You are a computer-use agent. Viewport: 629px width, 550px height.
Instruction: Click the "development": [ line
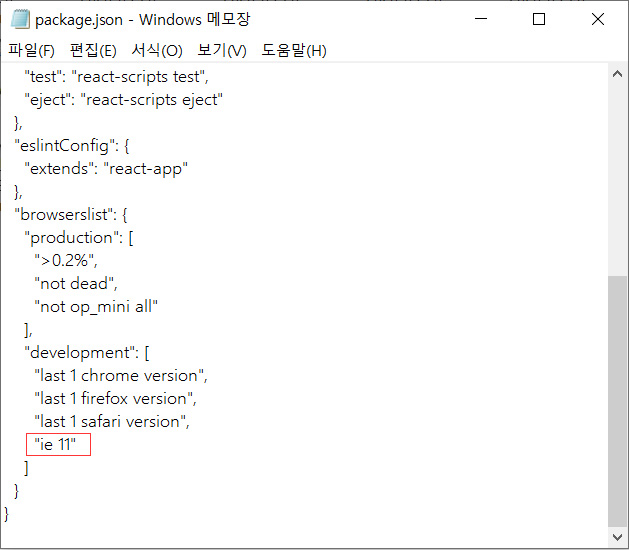coord(87,353)
